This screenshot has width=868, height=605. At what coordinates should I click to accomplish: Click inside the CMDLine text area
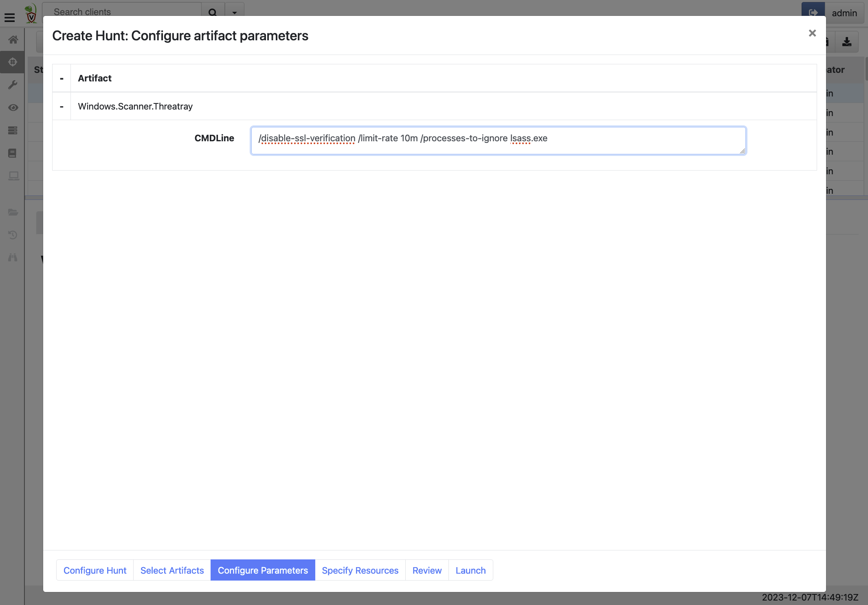click(498, 140)
